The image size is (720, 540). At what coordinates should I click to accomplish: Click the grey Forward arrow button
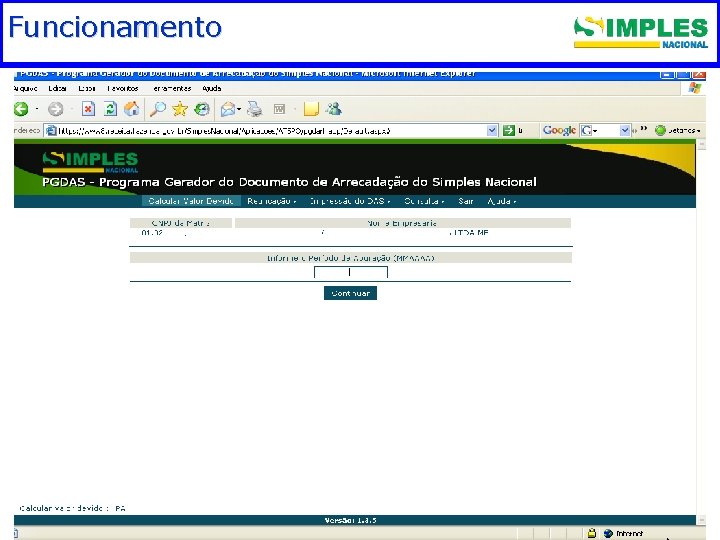[56, 109]
